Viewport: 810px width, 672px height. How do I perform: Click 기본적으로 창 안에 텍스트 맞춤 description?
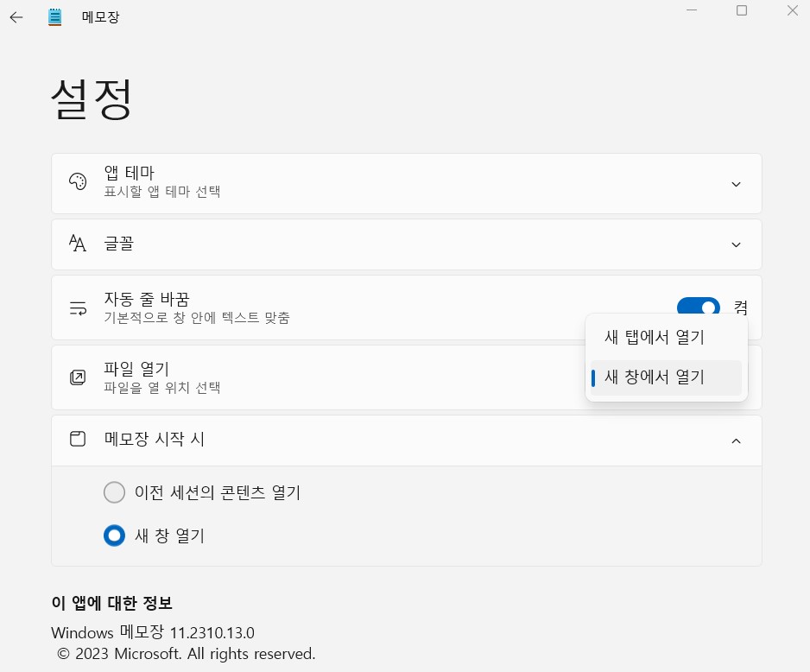click(197, 317)
